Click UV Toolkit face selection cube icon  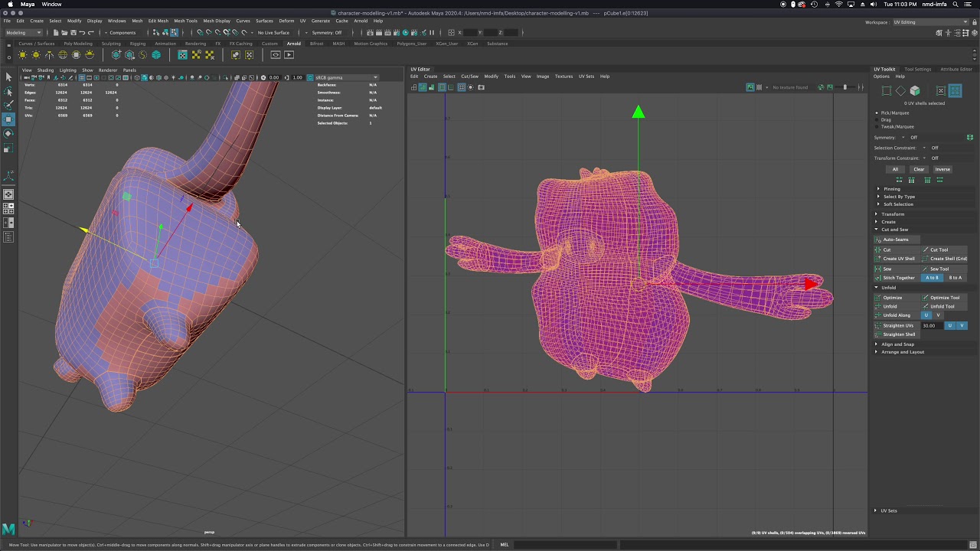(915, 91)
